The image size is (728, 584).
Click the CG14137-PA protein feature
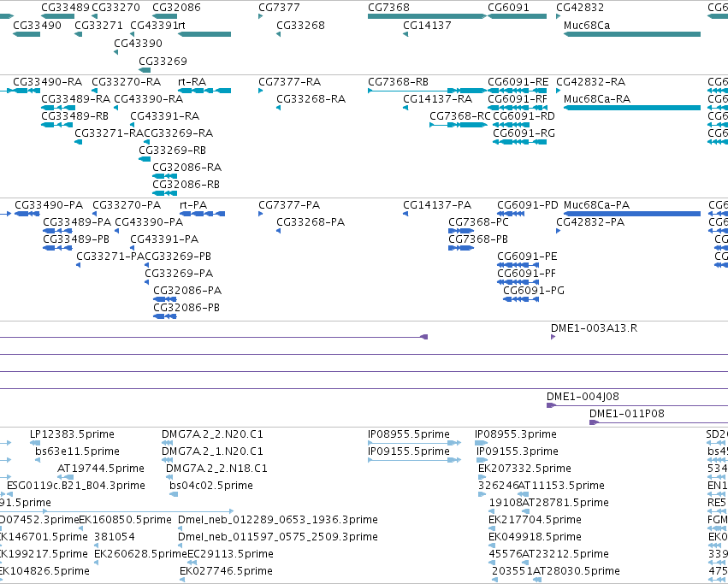(x=405, y=214)
